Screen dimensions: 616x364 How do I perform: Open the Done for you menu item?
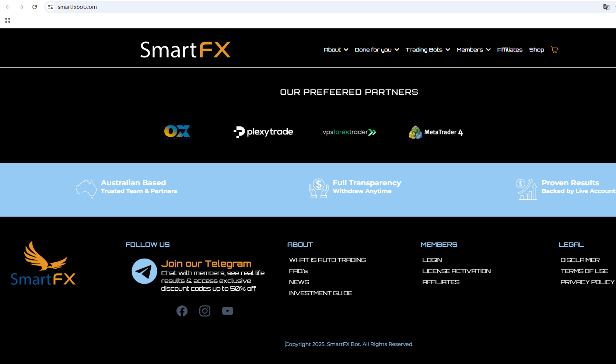pos(373,50)
